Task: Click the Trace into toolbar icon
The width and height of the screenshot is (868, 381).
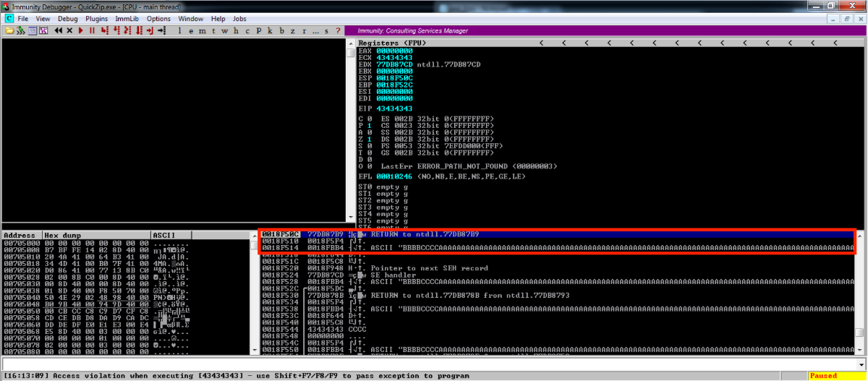Action: pos(127,30)
